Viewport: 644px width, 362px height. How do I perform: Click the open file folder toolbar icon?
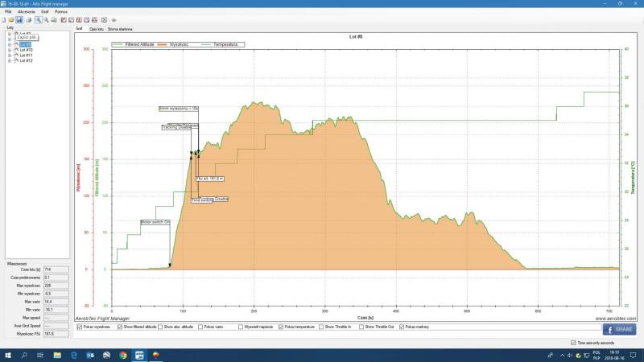click(11, 20)
